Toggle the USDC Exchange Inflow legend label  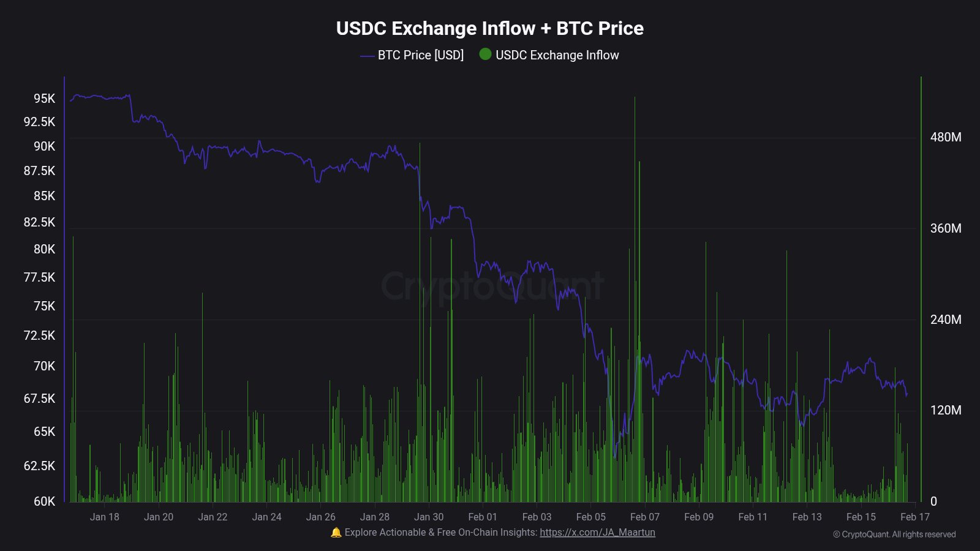(x=557, y=55)
